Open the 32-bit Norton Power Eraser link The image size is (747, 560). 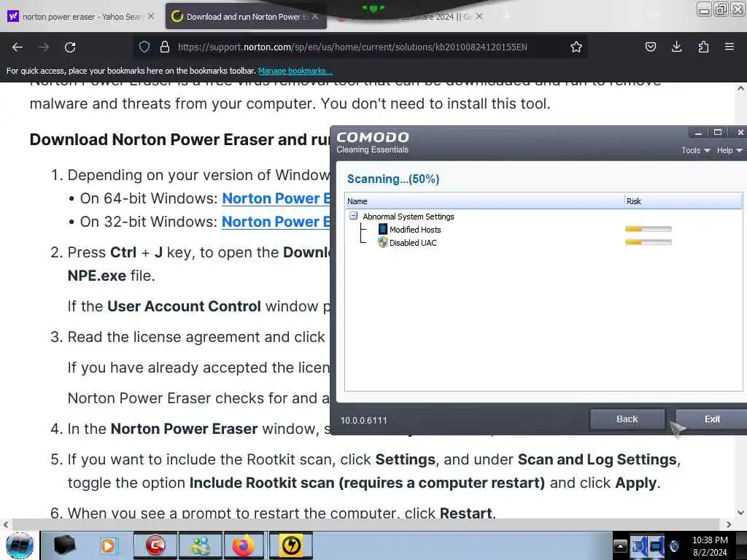click(276, 222)
